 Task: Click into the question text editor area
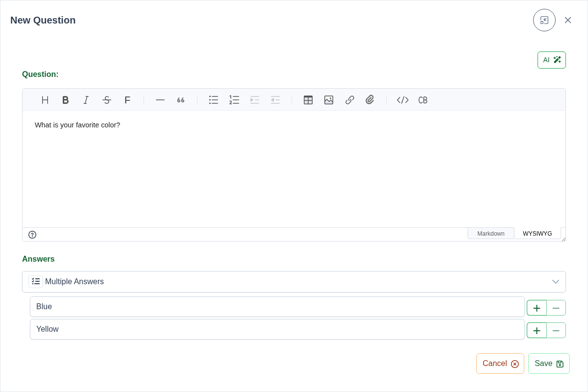tap(294, 169)
